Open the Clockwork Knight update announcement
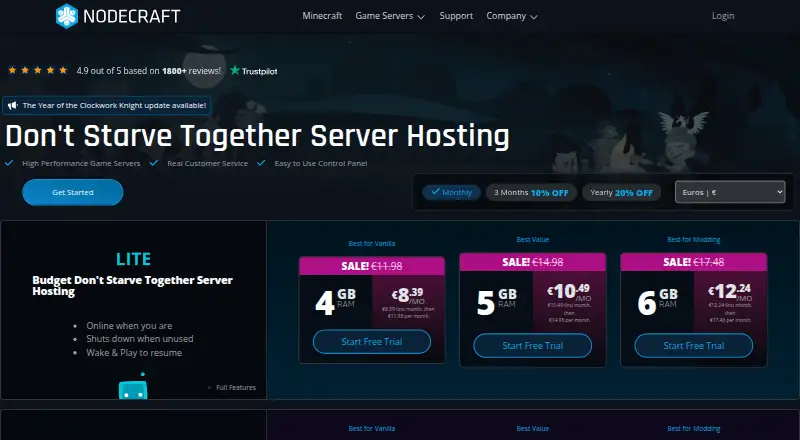Screen dimensions: 800x440 pyautogui.click(x=107, y=106)
